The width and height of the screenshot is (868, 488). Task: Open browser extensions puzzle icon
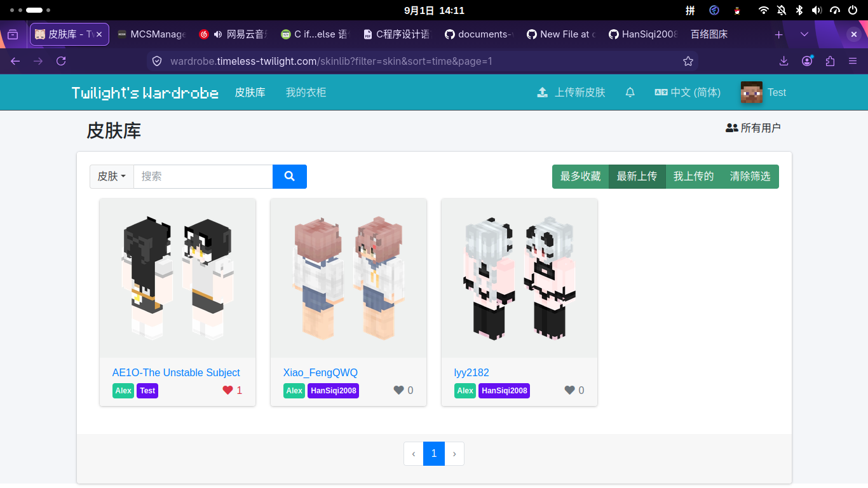[x=830, y=62]
